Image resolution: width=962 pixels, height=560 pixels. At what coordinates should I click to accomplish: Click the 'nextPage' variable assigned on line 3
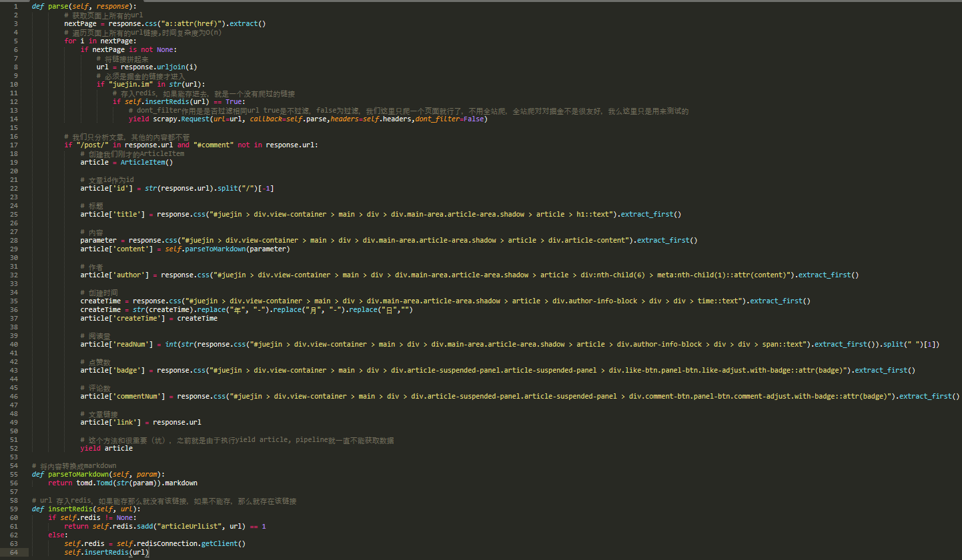coord(81,23)
